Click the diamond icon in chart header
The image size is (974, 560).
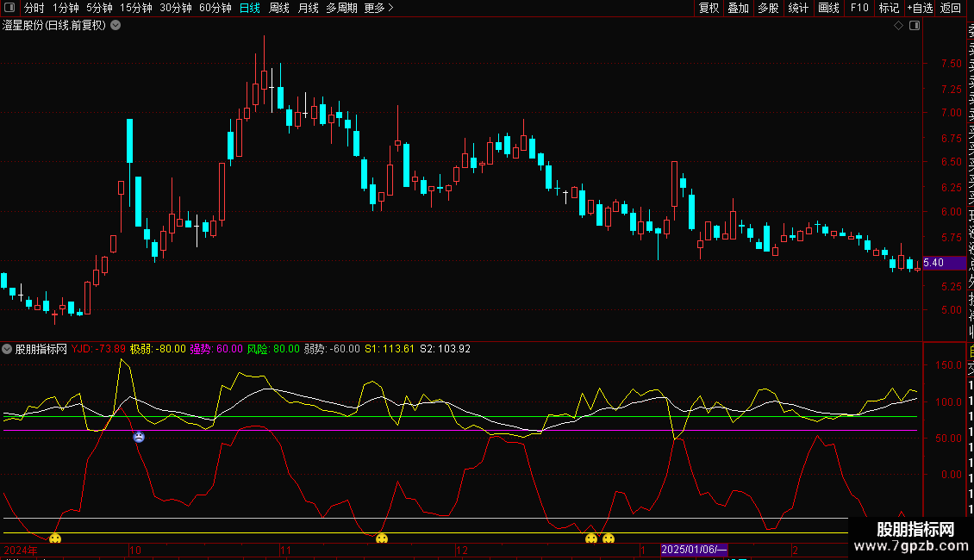pos(898,26)
